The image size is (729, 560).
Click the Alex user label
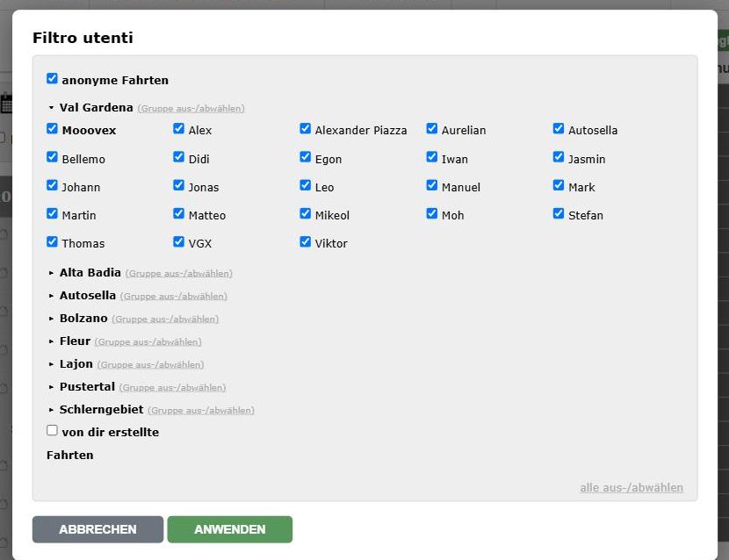(x=200, y=130)
